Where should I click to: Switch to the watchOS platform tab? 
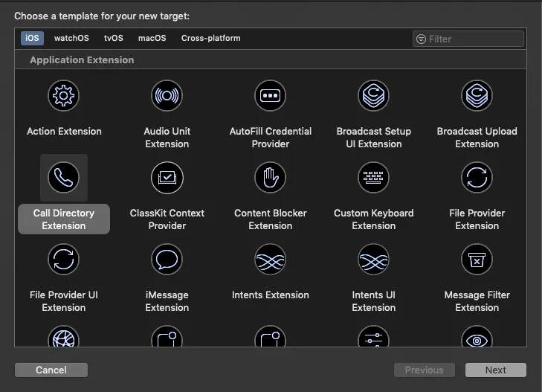coord(71,38)
